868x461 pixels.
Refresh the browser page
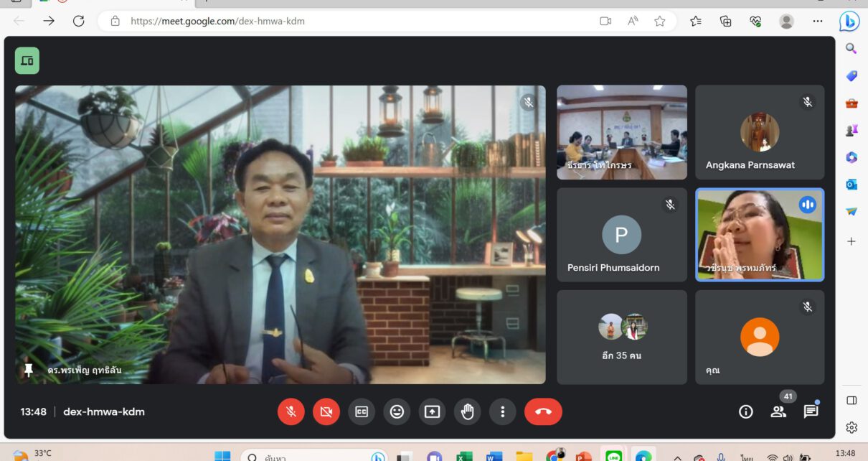(78, 21)
